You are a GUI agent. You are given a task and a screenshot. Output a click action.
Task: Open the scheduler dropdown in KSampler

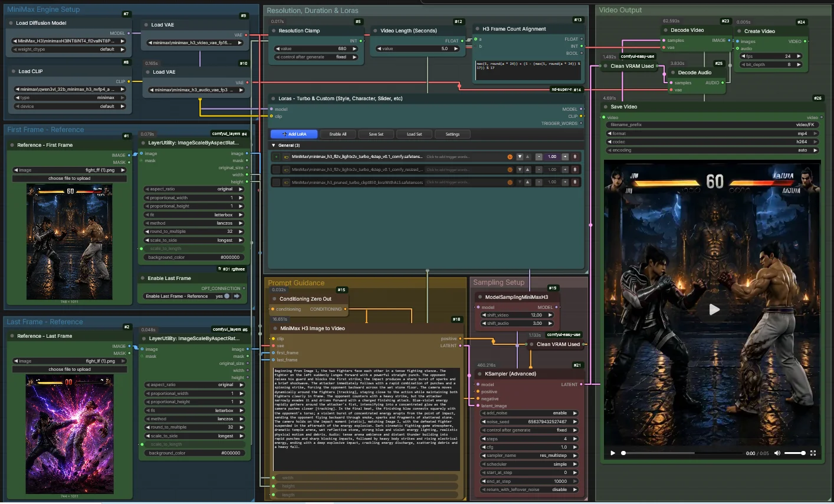tap(529, 465)
